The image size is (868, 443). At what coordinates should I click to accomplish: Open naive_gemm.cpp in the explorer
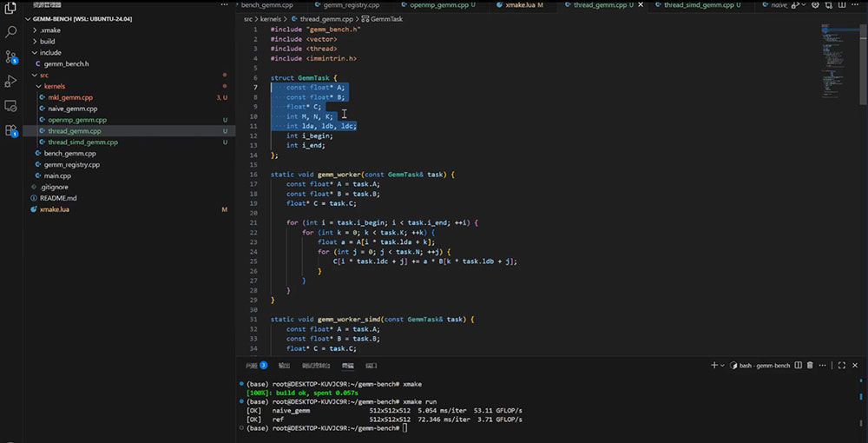pyautogui.click(x=73, y=109)
